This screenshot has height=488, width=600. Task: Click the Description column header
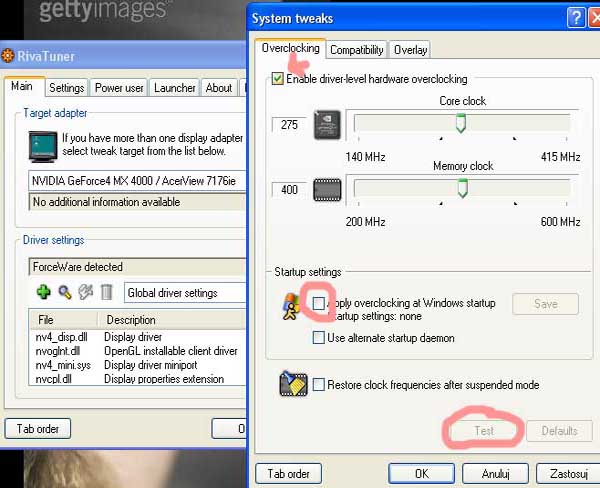coord(171,320)
